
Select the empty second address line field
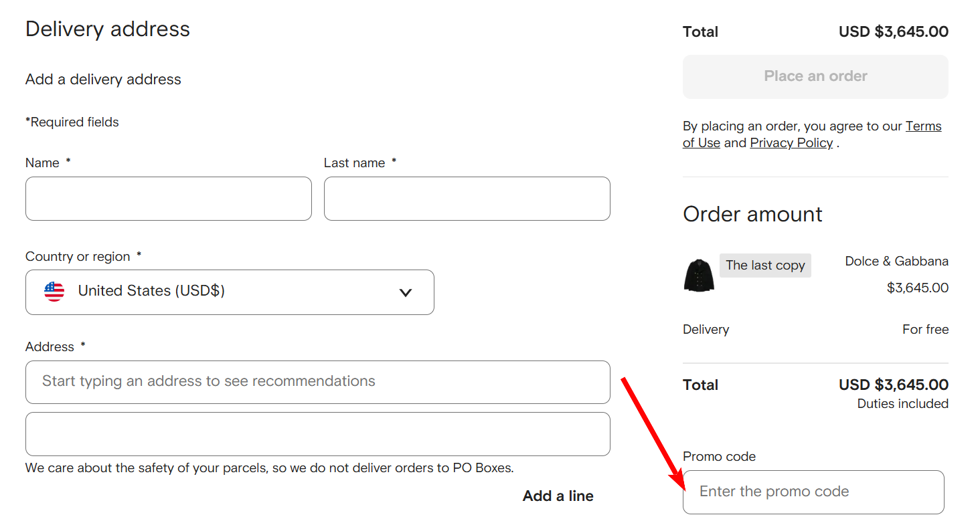point(317,434)
